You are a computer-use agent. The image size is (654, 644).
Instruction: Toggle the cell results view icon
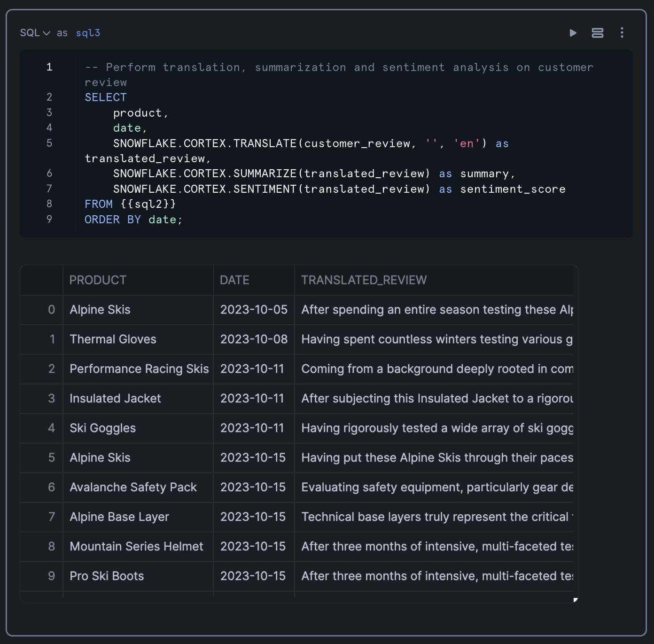[x=597, y=33]
